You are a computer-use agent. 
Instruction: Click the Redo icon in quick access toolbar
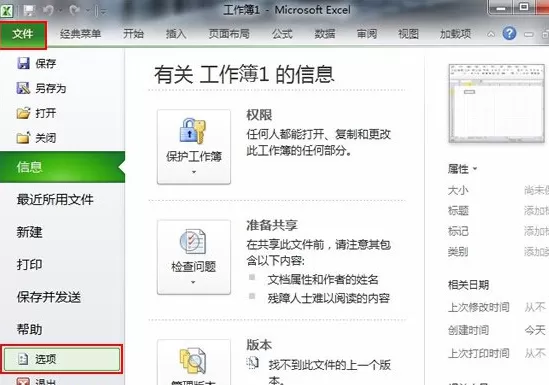click(x=75, y=10)
